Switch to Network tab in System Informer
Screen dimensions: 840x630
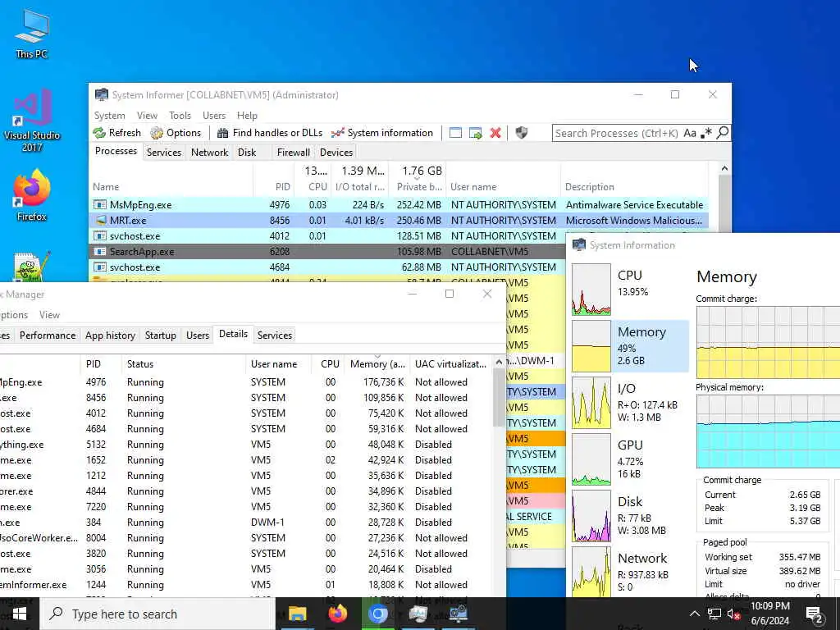tap(209, 152)
